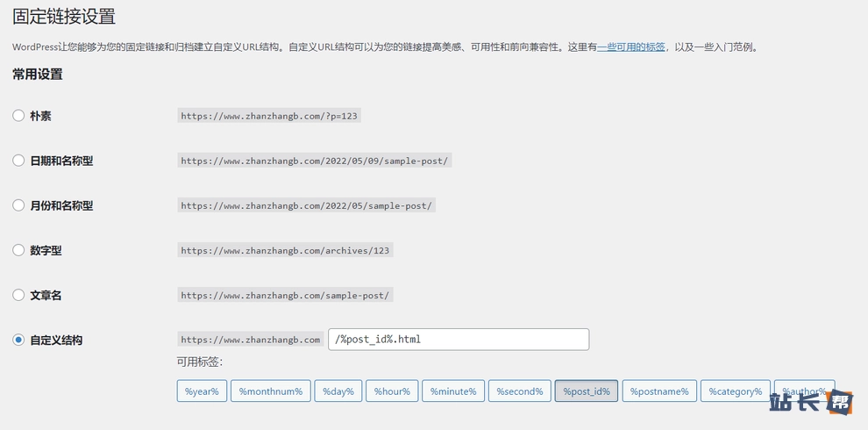Add the %minute% tag

[452, 391]
